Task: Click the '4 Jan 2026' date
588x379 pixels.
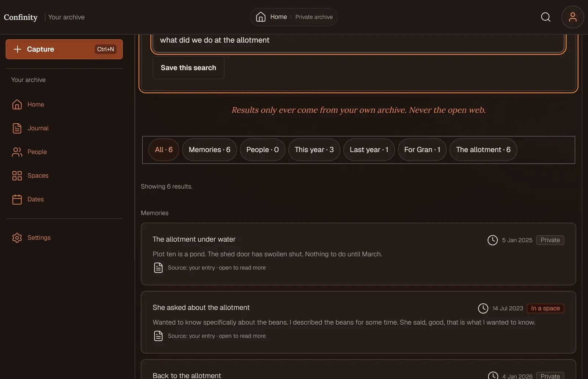Action: point(517,376)
